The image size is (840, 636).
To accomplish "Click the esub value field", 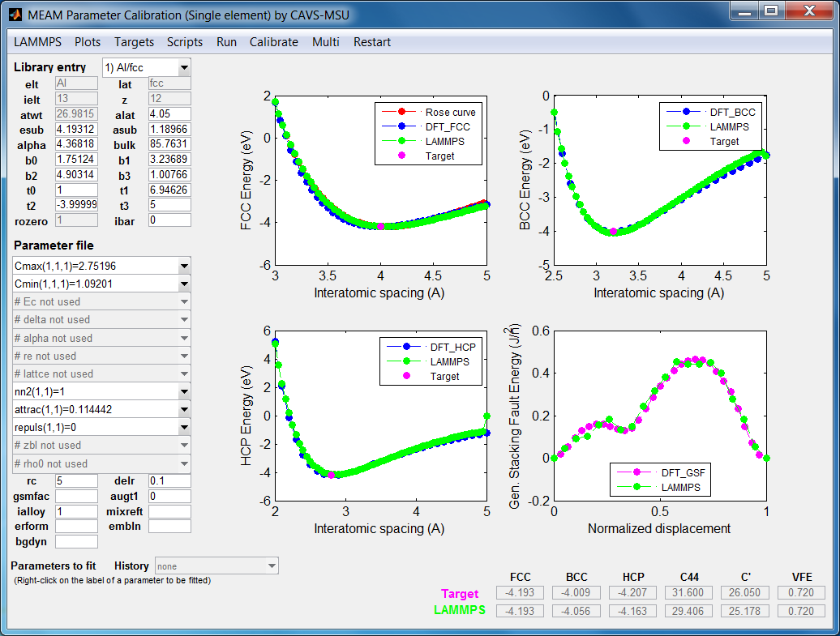I will click(x=76, y=130).
